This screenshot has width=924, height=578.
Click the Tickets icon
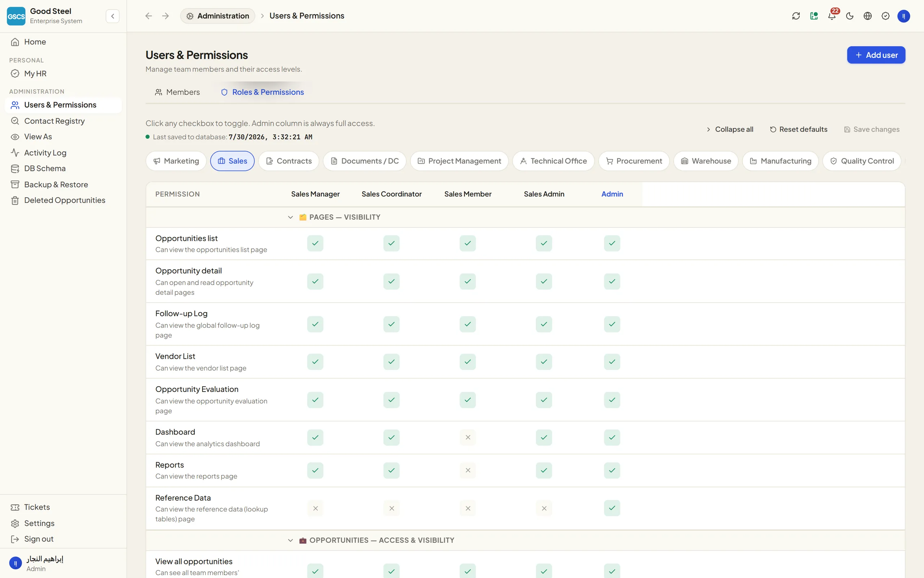click(x=15, y=507)
